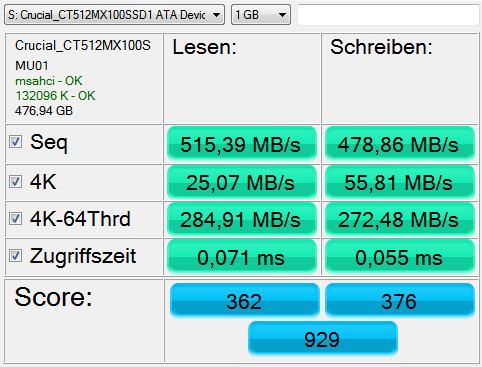Click the empty text field at top right
The width and height of the screenshot is (482, 367).
(388, 15)
